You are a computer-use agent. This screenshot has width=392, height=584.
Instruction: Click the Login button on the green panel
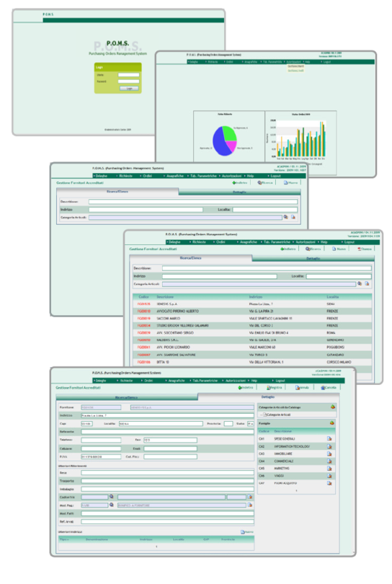click(x=129, y=88)
